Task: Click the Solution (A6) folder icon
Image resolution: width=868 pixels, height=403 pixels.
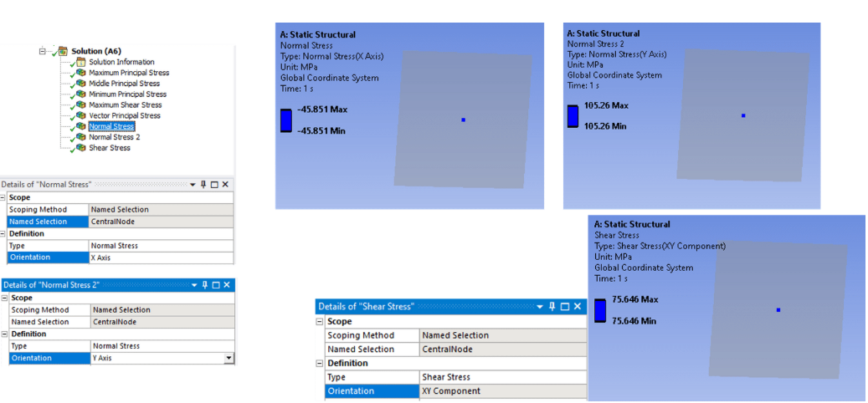Action: click(63, 51)
